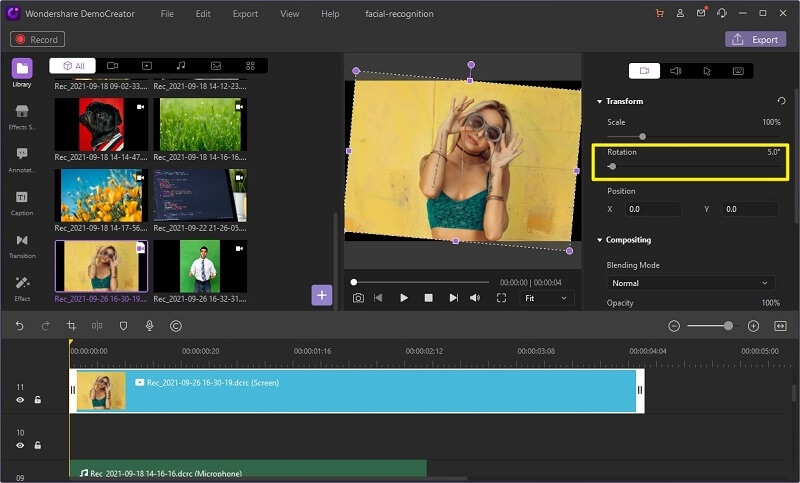The width and height of the screenshot is (800, 483).
Task: Enter fullscreen preview mode
Action: [x=502, y=298]
